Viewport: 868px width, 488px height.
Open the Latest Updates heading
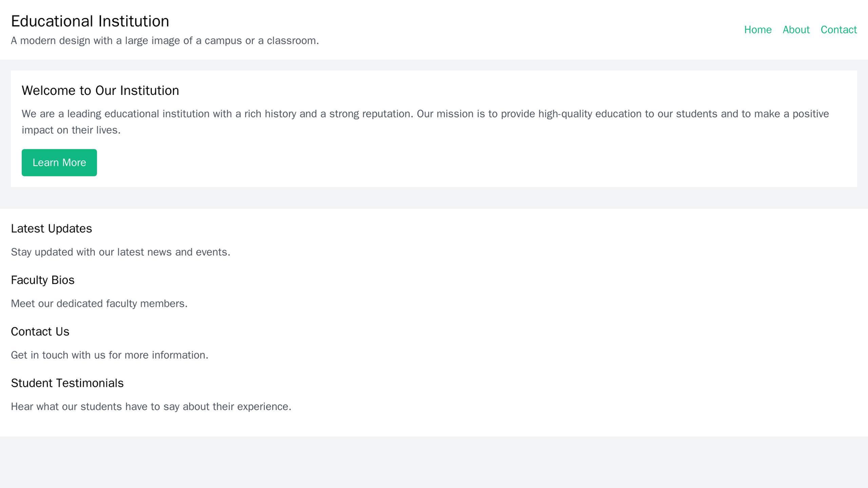coord(52,229)
